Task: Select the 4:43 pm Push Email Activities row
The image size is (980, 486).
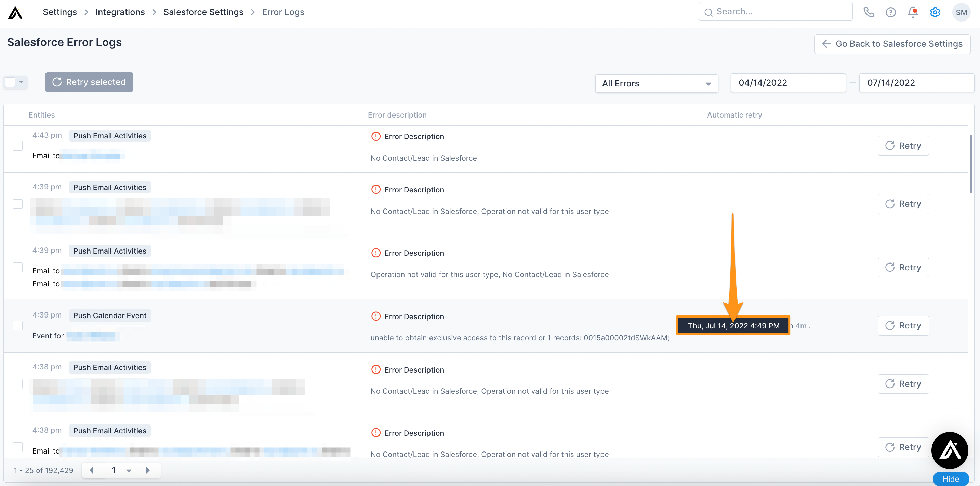Action: [17, 146]
